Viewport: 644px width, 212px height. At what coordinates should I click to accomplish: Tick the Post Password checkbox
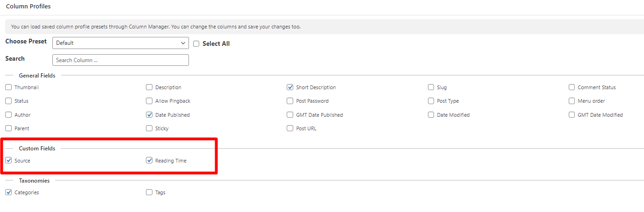(290, 101)
